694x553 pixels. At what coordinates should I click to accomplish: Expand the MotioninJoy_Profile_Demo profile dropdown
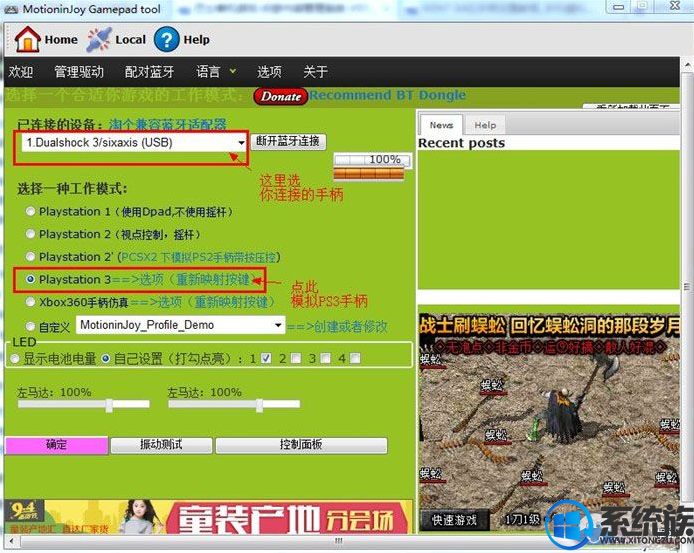tap(181, 325)
